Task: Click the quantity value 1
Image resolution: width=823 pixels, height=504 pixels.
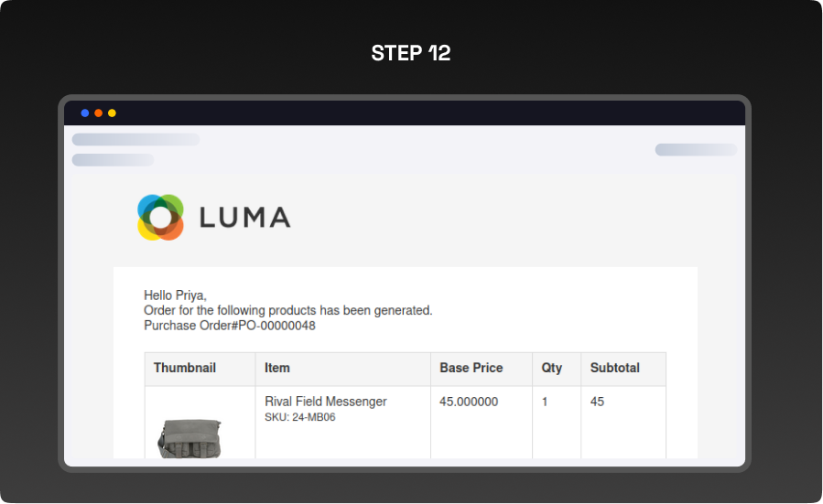Action: click(545, 402)
